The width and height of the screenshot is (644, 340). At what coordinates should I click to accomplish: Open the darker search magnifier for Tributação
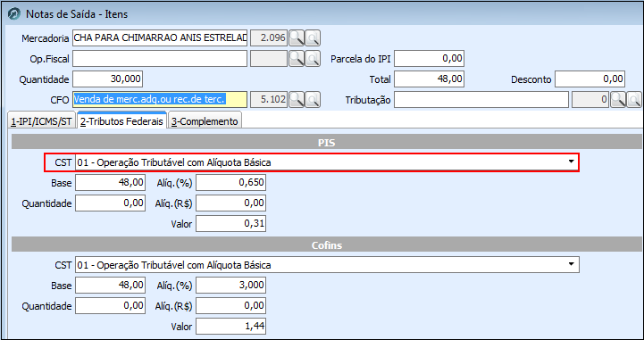pos(618,100)
